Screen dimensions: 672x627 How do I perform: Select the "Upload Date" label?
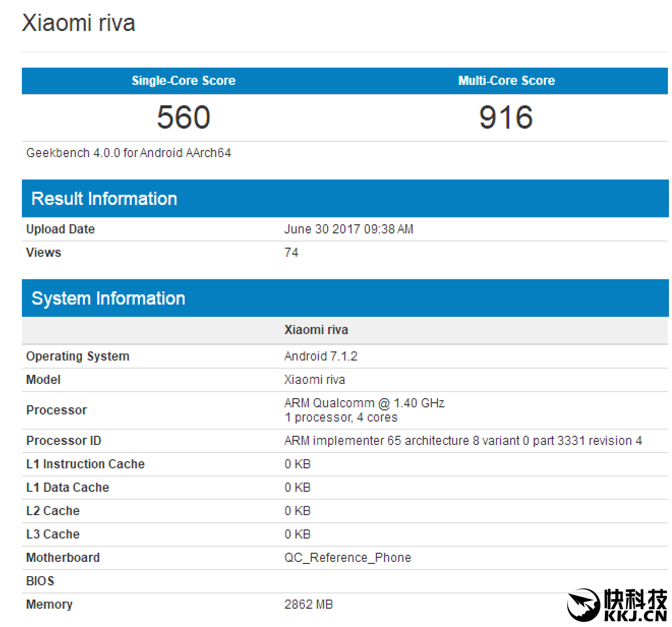(x=61, y=229)
